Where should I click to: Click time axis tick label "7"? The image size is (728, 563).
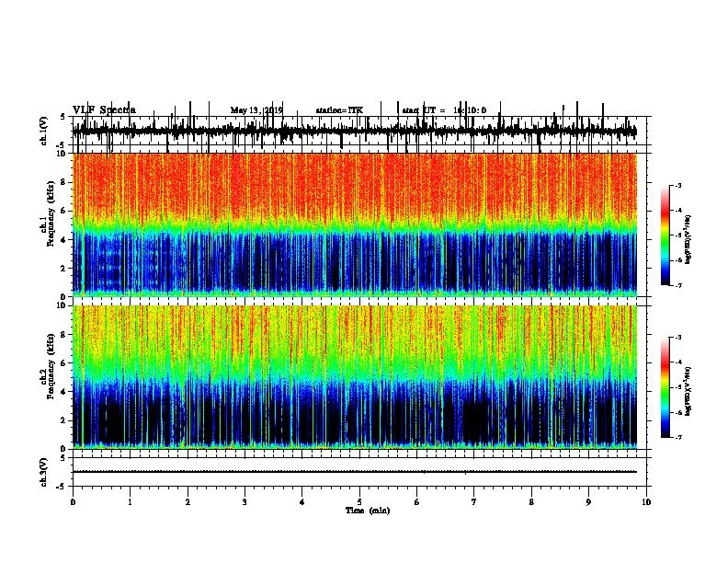tap(474, 502)
